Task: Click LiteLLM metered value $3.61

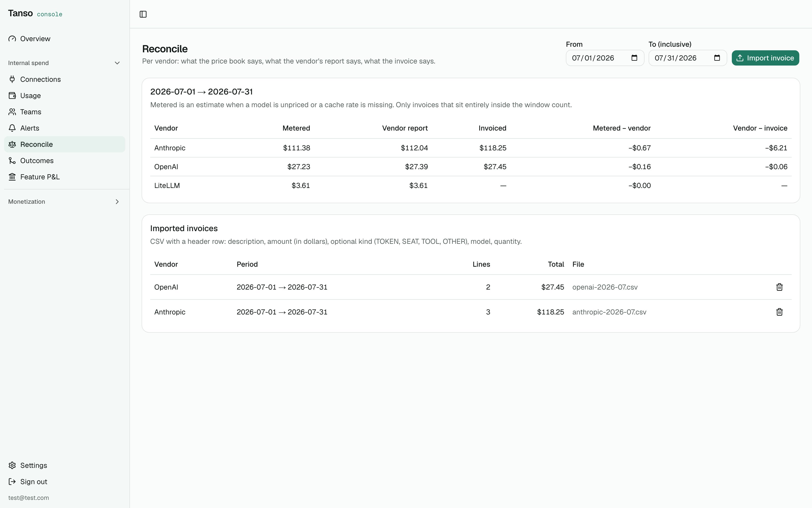Action: coord(301,185)
